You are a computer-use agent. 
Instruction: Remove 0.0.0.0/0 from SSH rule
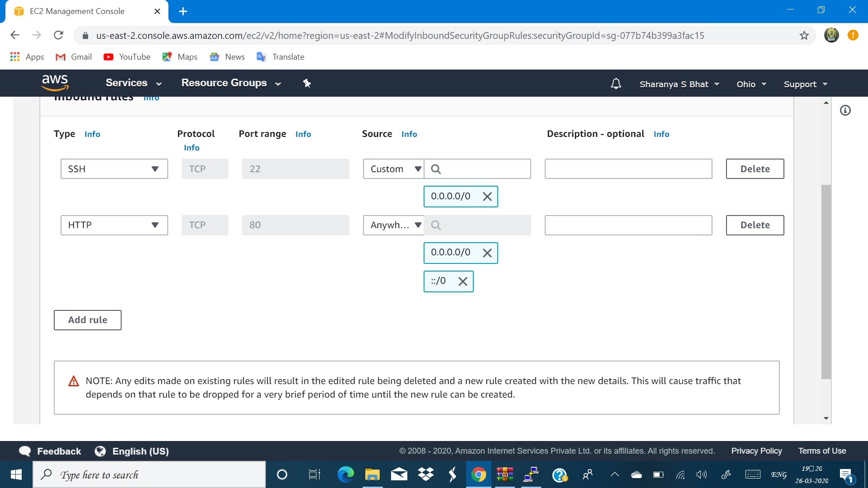(487, 197)
